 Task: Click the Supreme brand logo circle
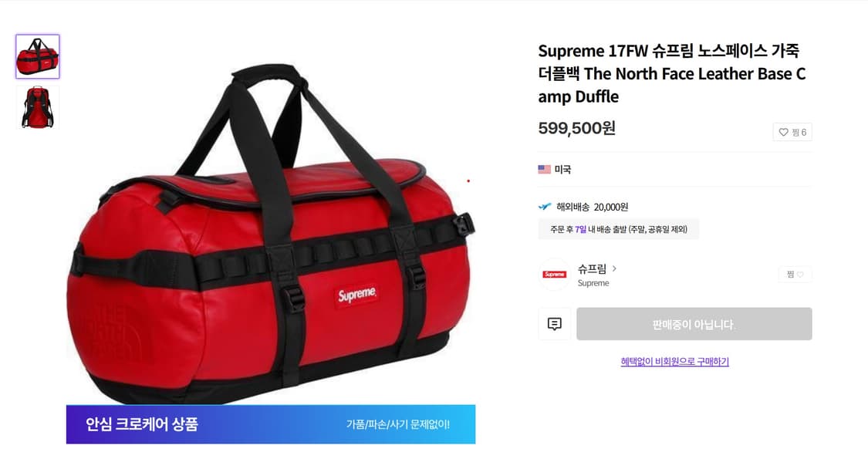554,275
